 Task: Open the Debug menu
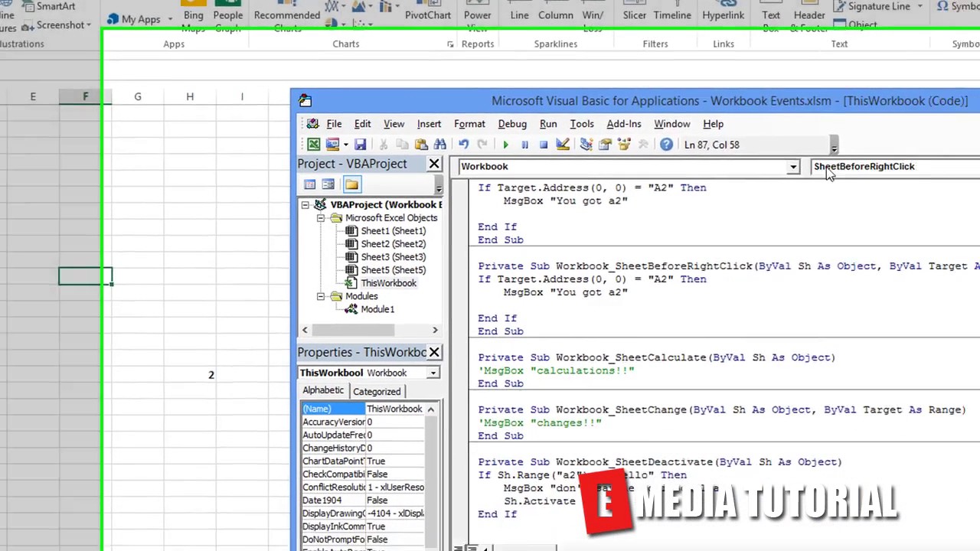(x=513, y=124)
